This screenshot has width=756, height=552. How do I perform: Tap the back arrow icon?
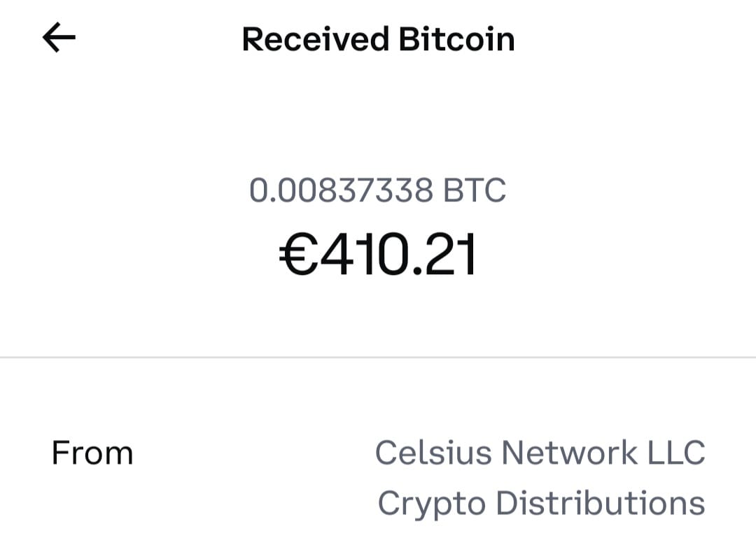coord(59,38)
